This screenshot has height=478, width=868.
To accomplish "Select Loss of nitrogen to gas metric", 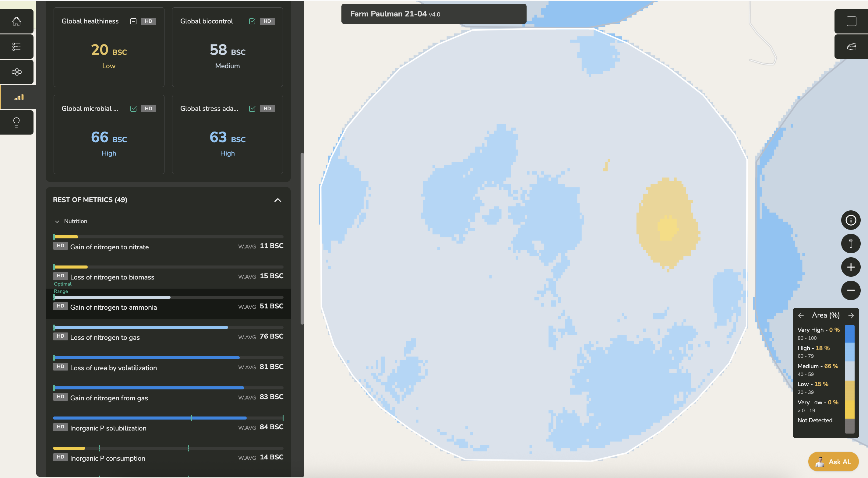I will 168,334.
